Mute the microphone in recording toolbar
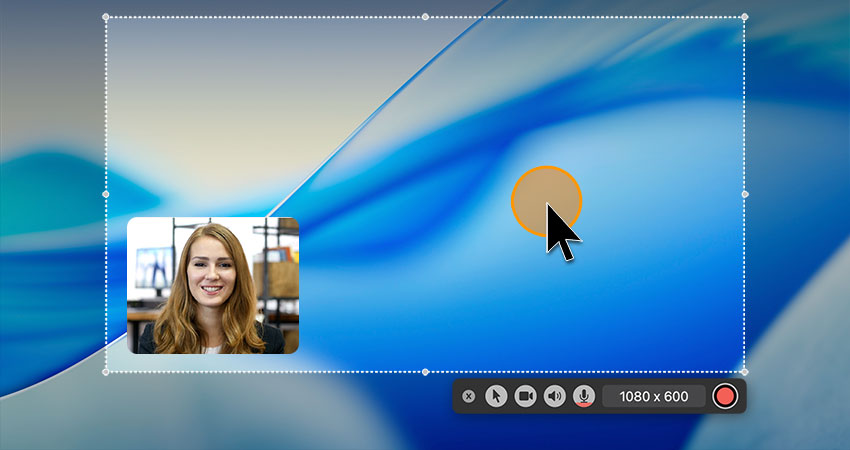 coord(584,396)
